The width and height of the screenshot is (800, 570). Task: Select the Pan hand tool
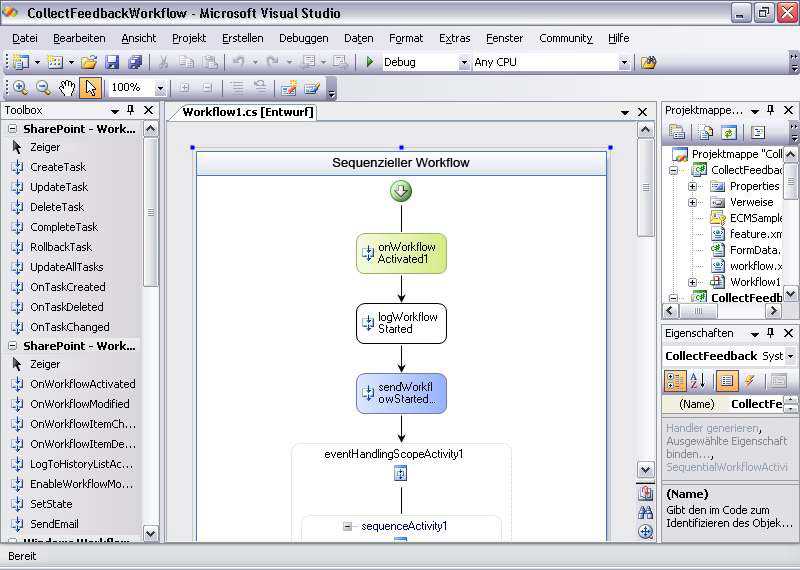click(67, 88)
